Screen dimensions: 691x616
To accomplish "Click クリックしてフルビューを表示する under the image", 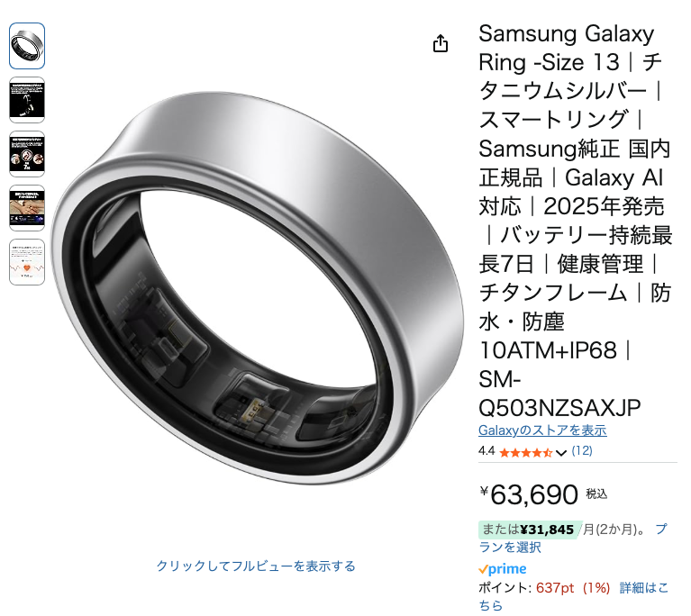I will point(256,566).
